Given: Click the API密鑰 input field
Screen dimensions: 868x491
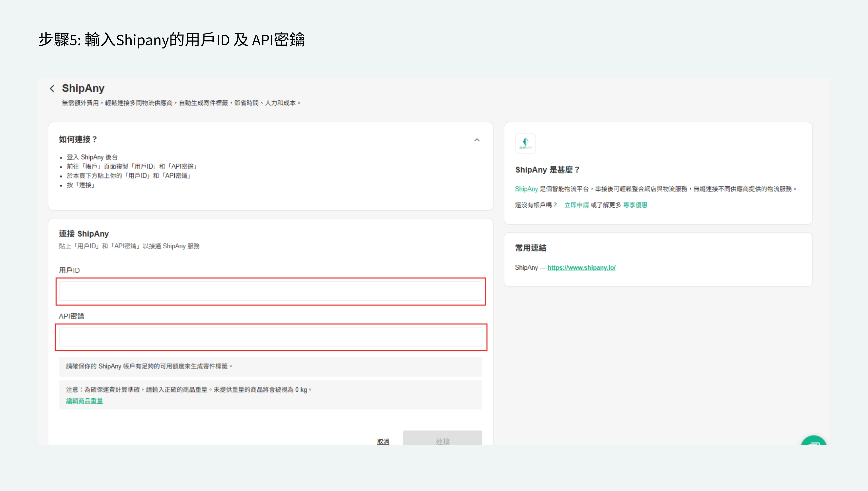Looking at the screenshot, I should pos(270,337).
